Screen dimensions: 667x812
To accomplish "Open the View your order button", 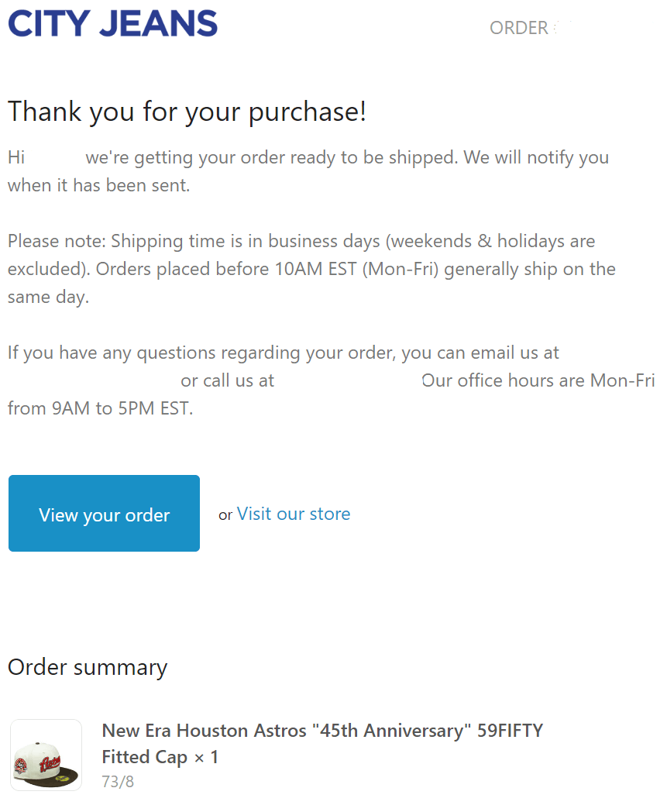I will [x=104, y=513].
